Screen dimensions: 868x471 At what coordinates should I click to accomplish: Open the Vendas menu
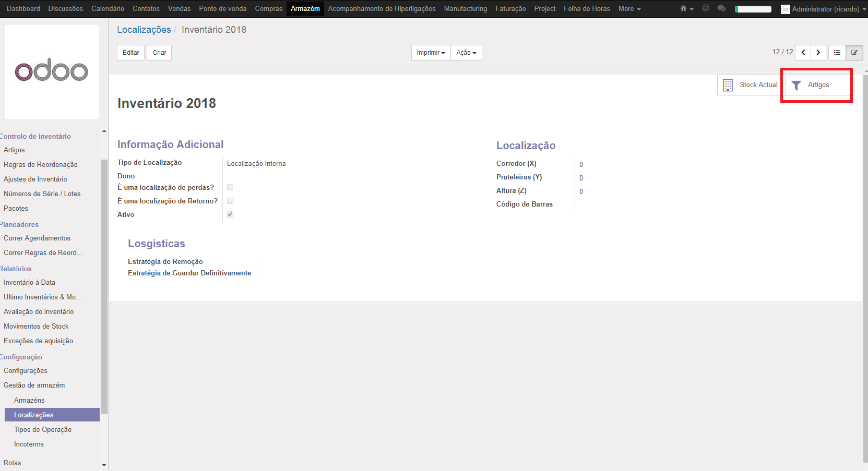(x=179, y=9)
